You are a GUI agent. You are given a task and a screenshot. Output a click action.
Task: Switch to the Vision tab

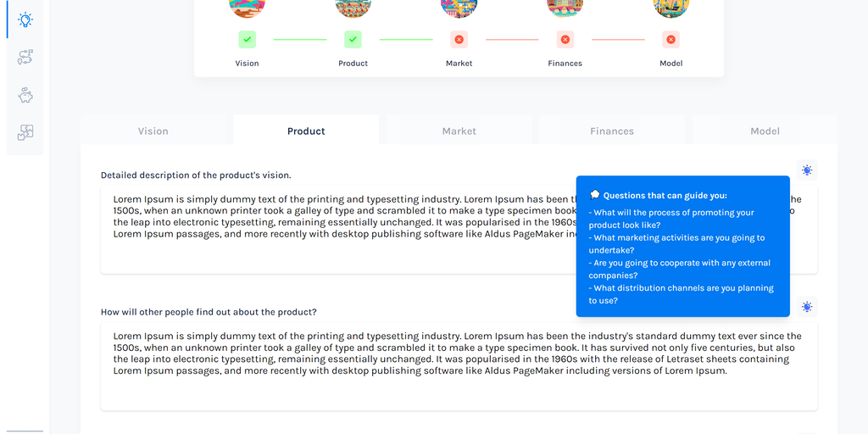click(153, 131)
